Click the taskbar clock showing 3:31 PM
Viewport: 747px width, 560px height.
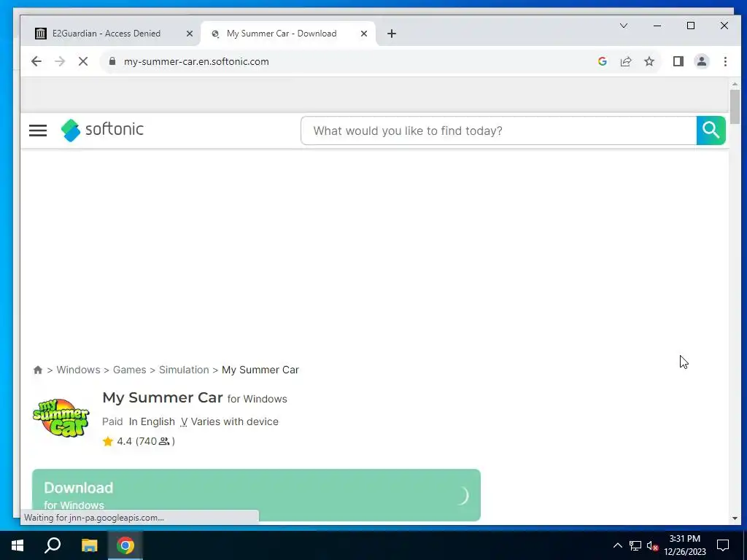click(684, 545)
